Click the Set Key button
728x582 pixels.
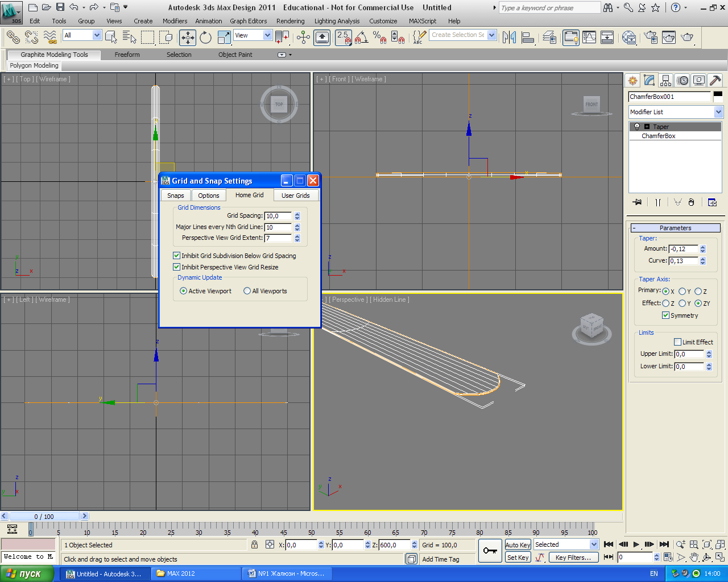pos(518,558)
